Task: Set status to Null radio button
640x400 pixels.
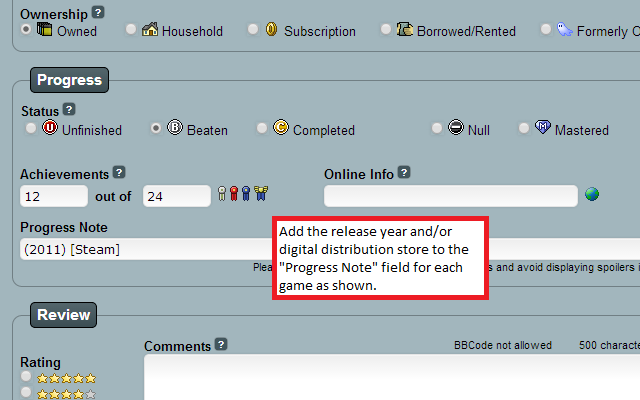Action: 437,128
